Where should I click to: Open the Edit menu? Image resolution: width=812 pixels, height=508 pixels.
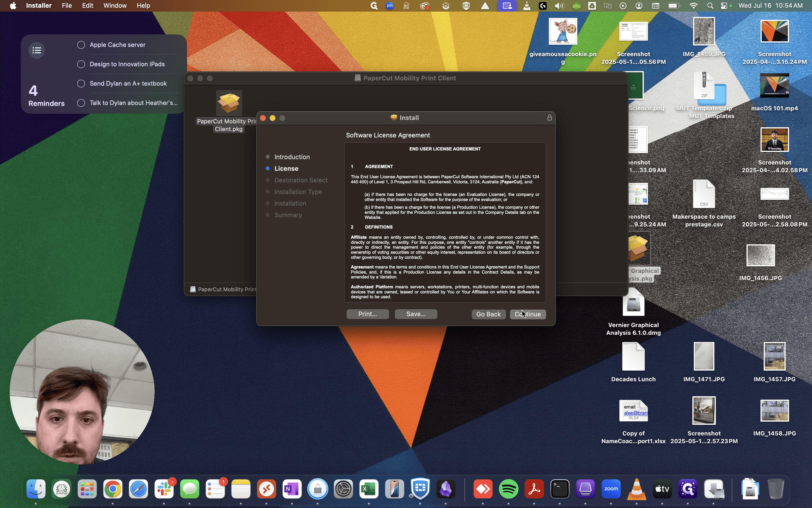(87, 6)
